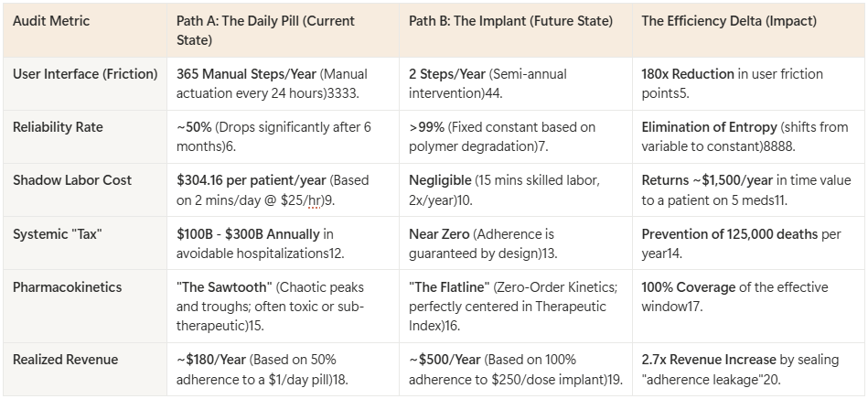Click the Reliability Rate row label
This screenshot has height=399, width=868.
[58, 127]
